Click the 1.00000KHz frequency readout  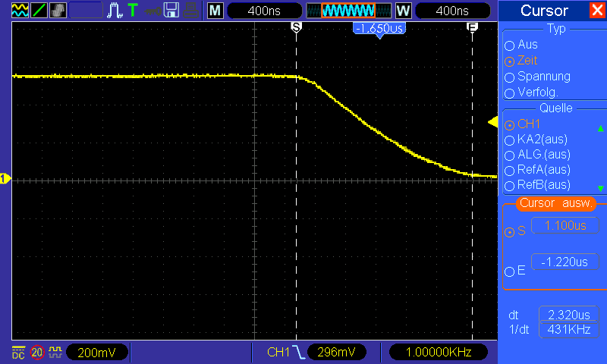coord(439,353)
